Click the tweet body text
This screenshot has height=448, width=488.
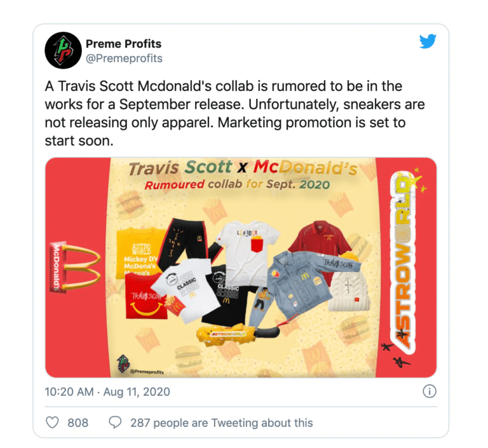pos(234,113)
